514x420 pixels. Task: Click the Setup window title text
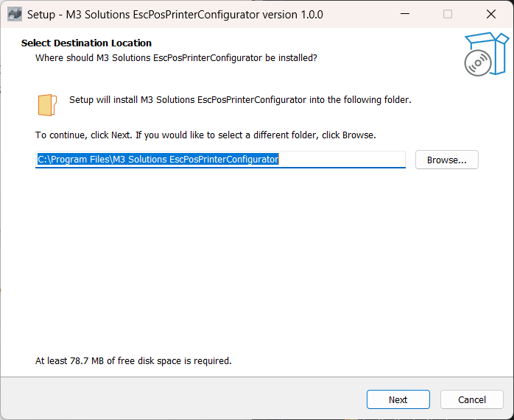pyautogui.click(x=175, y=15)
